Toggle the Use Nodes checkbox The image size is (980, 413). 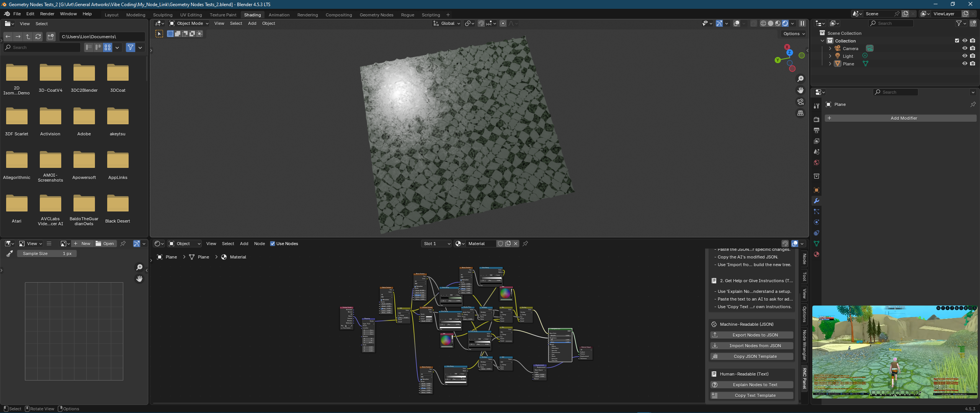[x=273, y=244]
